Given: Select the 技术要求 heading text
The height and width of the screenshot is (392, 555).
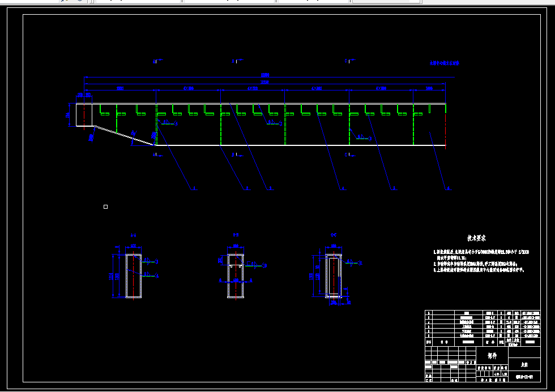Looking at the screenshot, I should pyautogui.click(x=476, y=238).
